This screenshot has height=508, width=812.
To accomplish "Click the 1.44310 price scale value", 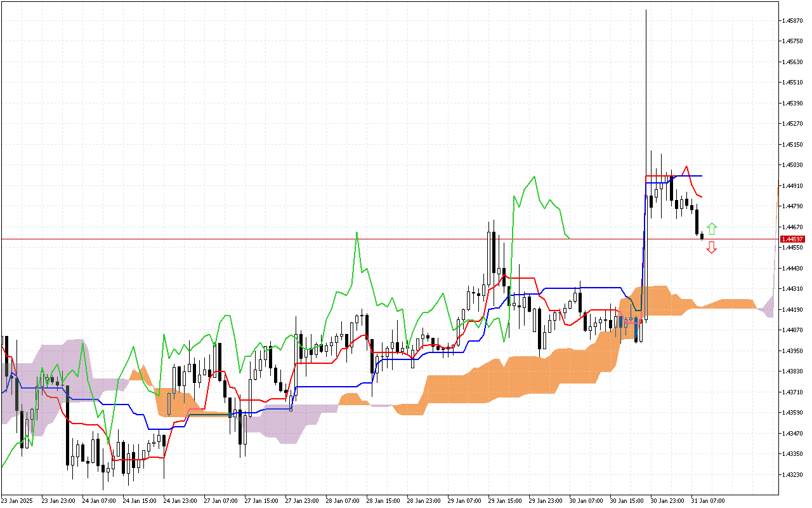I will point(793,289).
